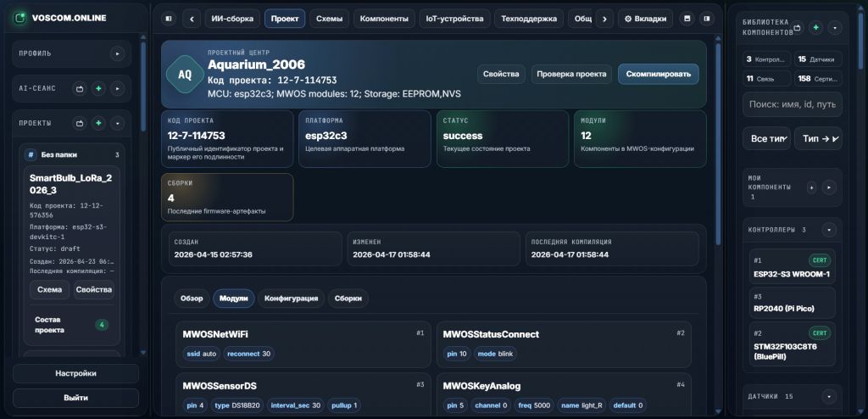Expand the Профиль section

(117, 53)
